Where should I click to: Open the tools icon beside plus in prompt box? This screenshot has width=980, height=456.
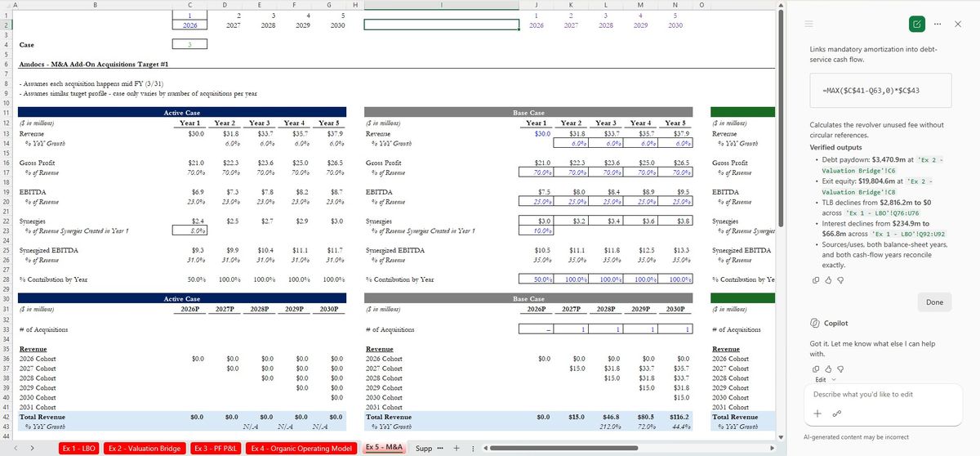click(x=836, y=413)
